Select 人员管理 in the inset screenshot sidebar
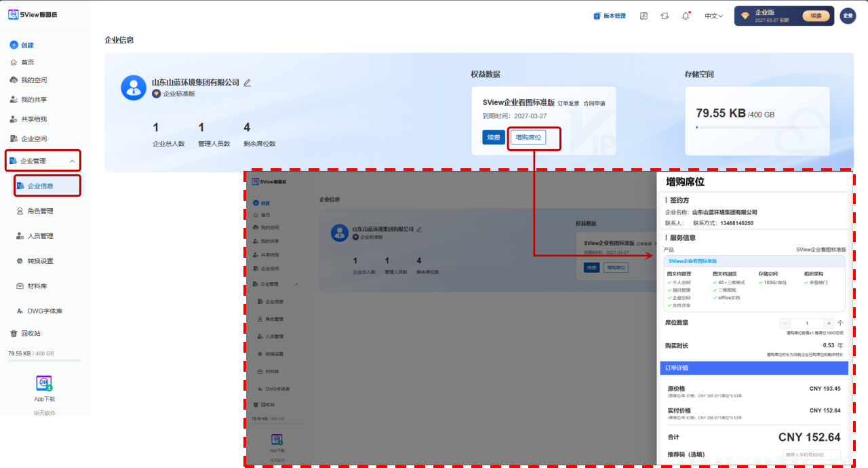Screen dimensions: 868x468 pyautogui.click(x=270, y=336)
